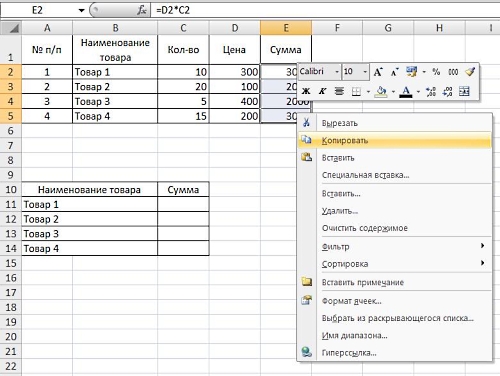The height and width of the screenshot is (376, 500).
Task: Increase font size in mini toolbar
Action: click(x=378, y=72)
